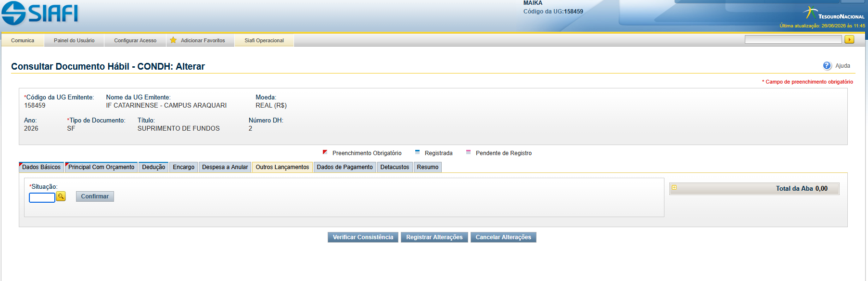Viewport: 868px width, 281px height.
Task: Click the Última atualização timestamp
Action: [x=822, y=26]
